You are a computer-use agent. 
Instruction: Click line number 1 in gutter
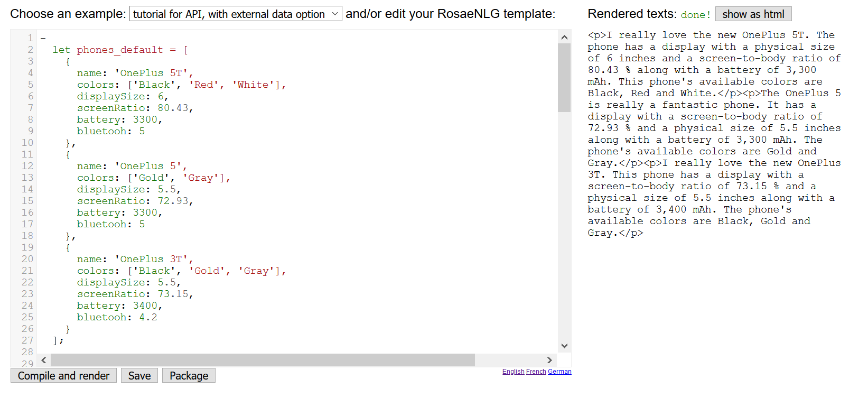pos(30,38)
